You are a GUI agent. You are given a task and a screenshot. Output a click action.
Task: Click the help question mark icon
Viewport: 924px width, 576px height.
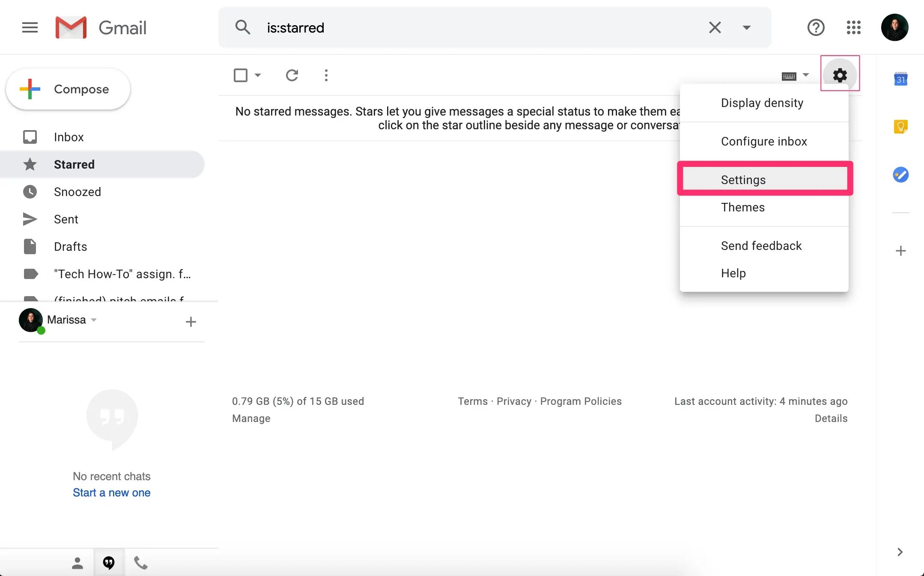(816, 28)
